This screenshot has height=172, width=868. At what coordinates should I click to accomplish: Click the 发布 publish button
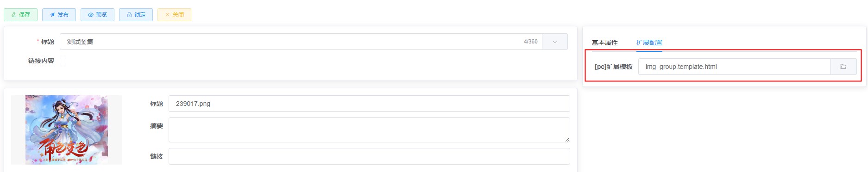tap(59, 15)
